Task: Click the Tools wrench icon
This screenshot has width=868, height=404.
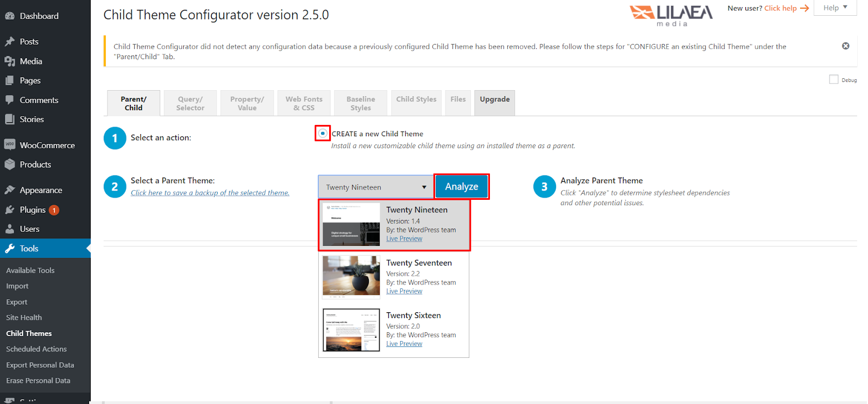Action: [x=10, y=249]
